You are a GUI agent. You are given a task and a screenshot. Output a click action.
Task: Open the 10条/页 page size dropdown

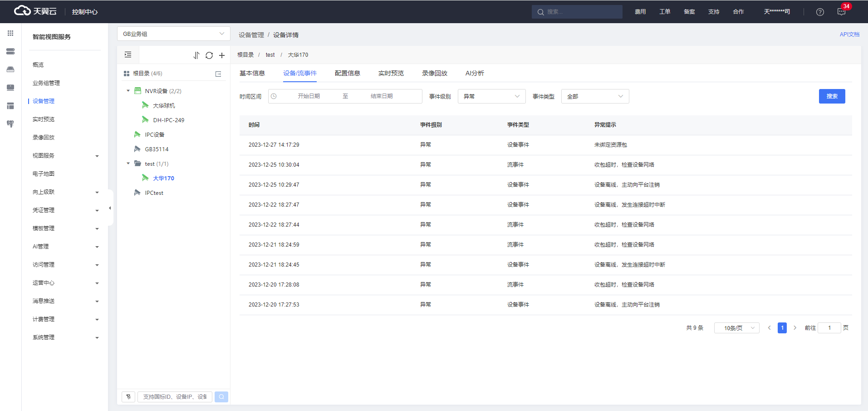(x=736, y=328)
